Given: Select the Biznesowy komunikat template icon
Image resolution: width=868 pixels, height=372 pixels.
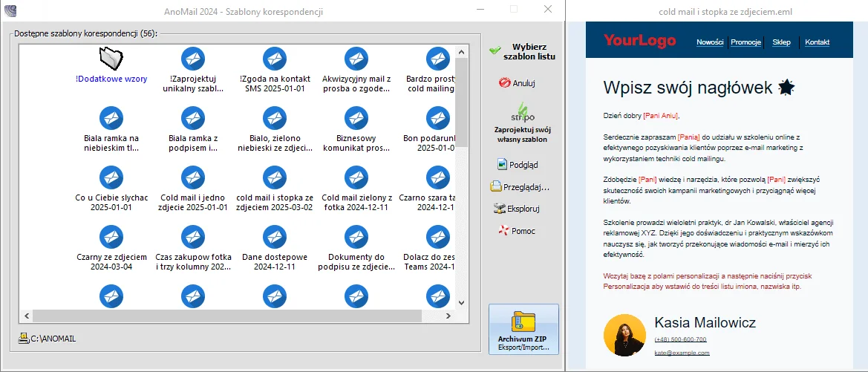Looking at the screenshot, I should pyautogui.click(x=356, y=117).
